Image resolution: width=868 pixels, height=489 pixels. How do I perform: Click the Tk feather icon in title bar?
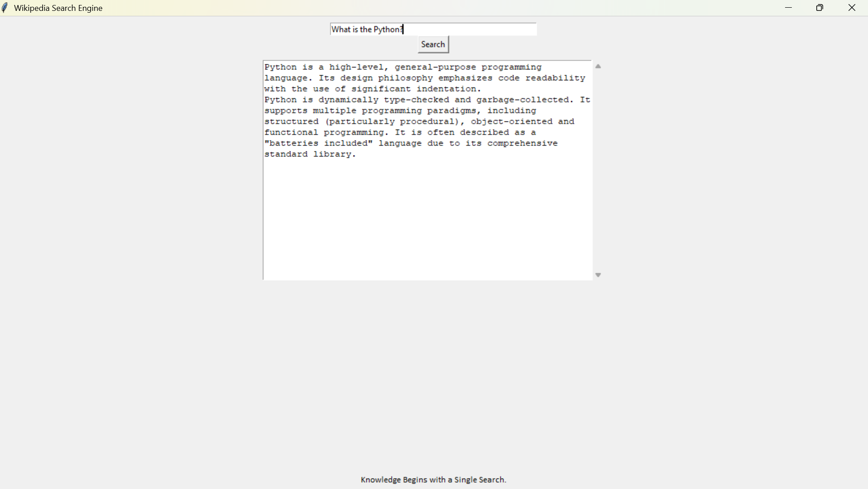coord(5,8)
